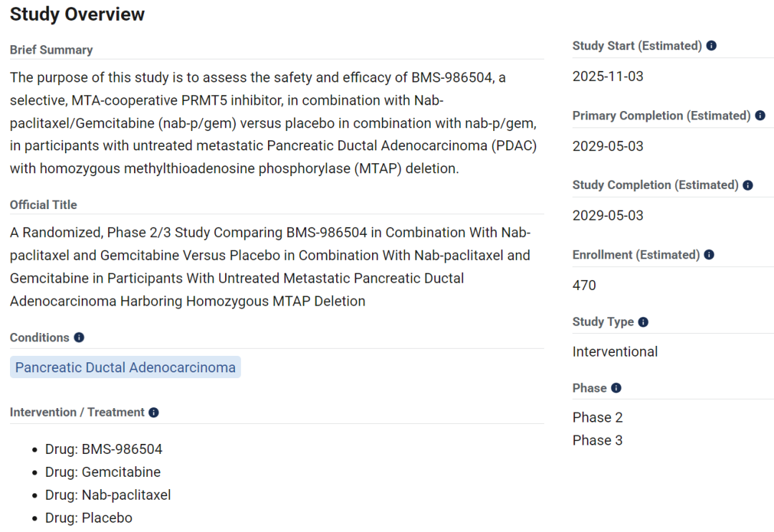The image size is (774, 532).
Task: Click the info icon beside Conditions
Action: [79, 337]
